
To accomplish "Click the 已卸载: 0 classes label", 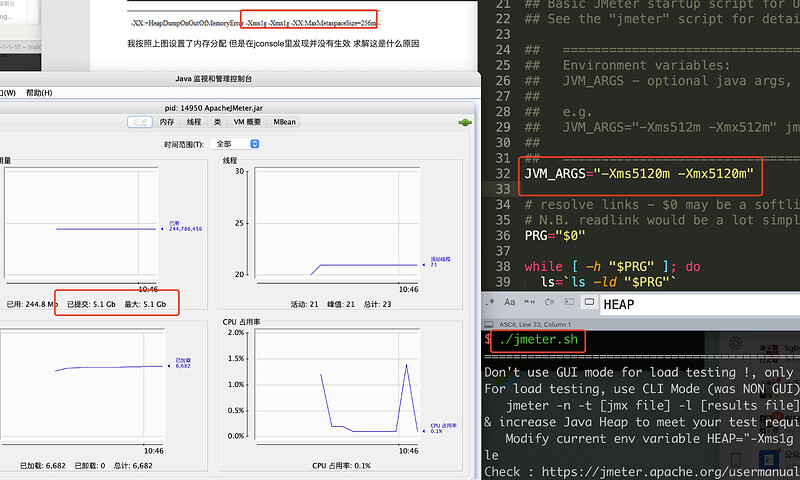I will click(90, 466).
